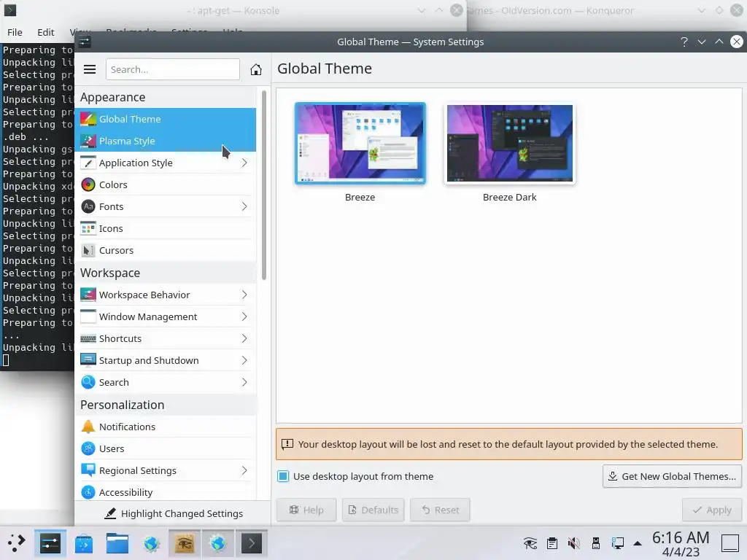
Task: Click the Startup and Shutdown monitor icon
Action: point(88,360)
